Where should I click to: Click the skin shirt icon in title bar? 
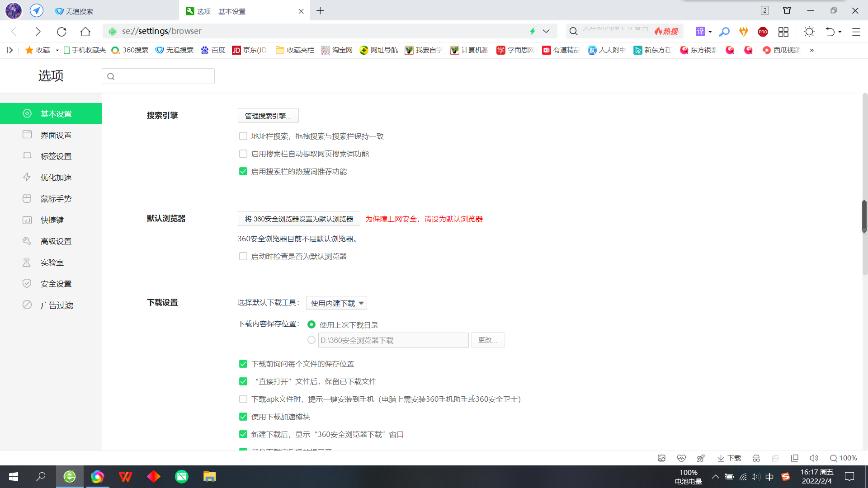click(x=787, y=10)
